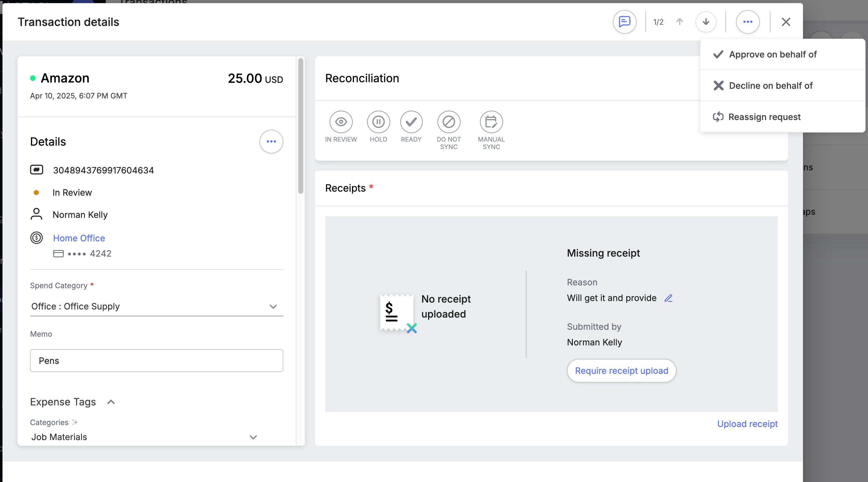Viewport: 868px width, 482px height.
Task: Edit missing receipt reason pencil
Action: pos(669,298)
